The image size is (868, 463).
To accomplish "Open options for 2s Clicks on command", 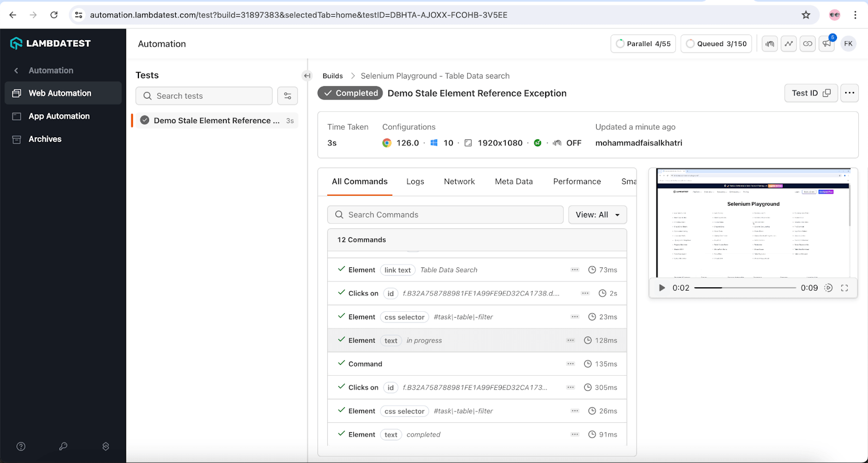I will (585, 293).
